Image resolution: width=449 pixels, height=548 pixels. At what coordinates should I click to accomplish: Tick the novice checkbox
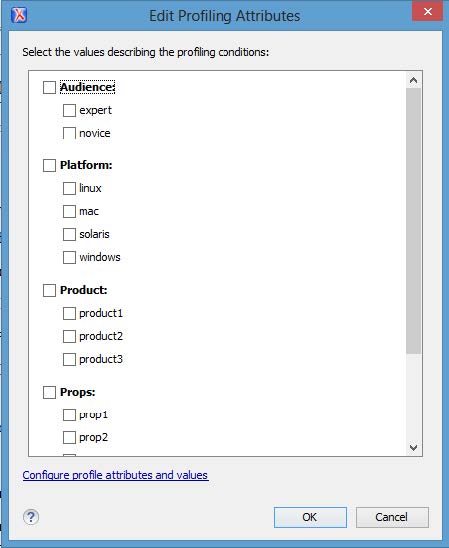pos(69,133)
